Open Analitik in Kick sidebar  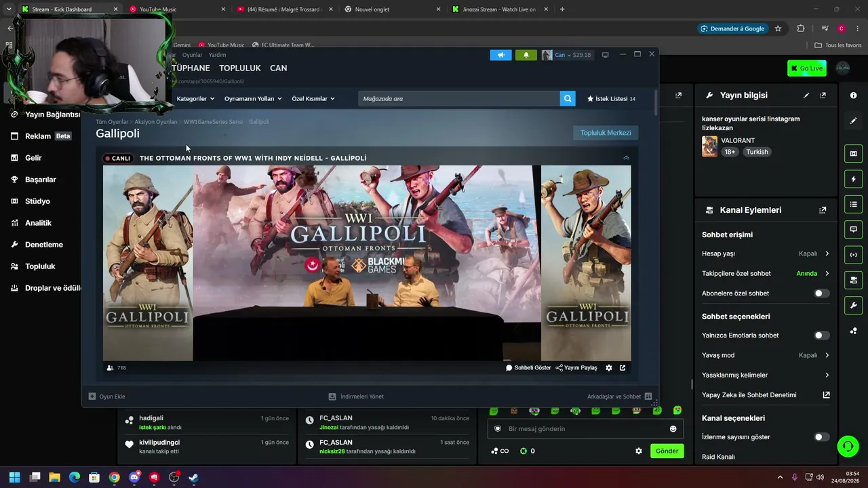[38, 223]
